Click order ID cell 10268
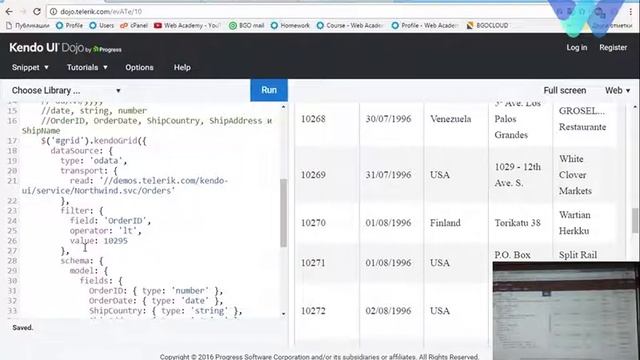 pyautogui.click(x=313, y=119)
